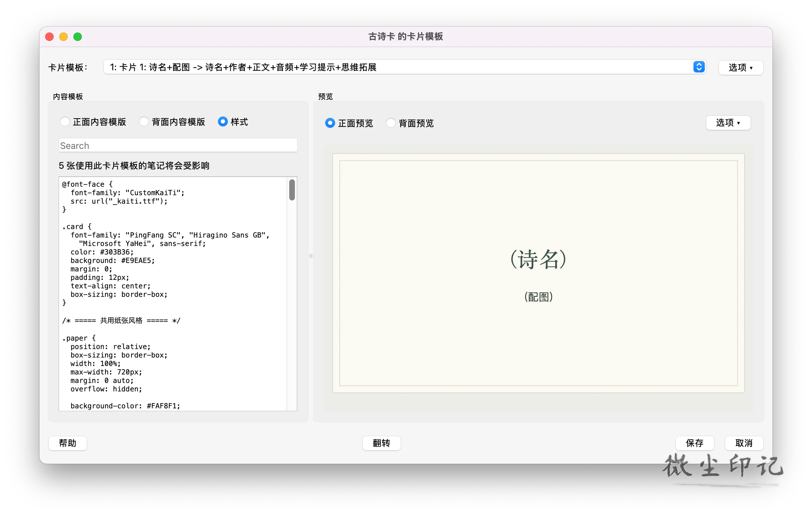Click the (配图) placeholder in the preview

point(538,297)
